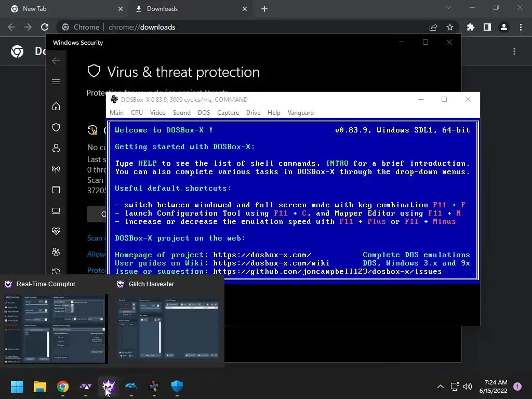Open App & browser control sidebar icon

[x=56, y=190]
